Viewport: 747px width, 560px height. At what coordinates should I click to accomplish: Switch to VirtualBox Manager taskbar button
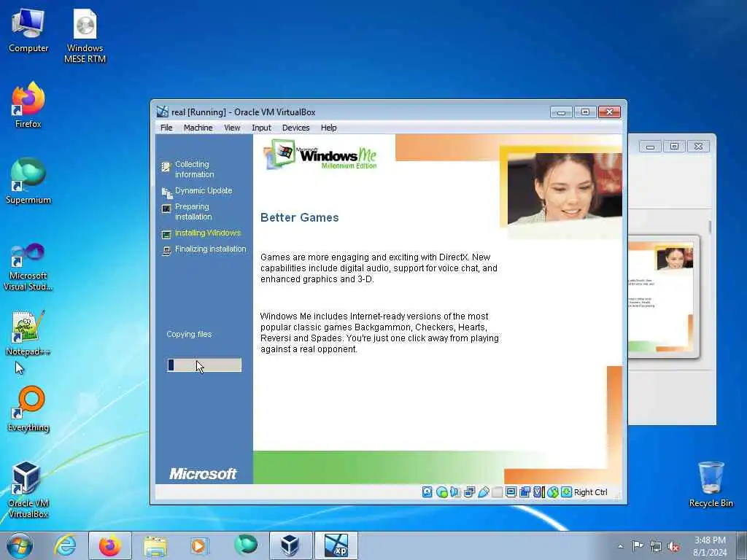tap(290, 545)
